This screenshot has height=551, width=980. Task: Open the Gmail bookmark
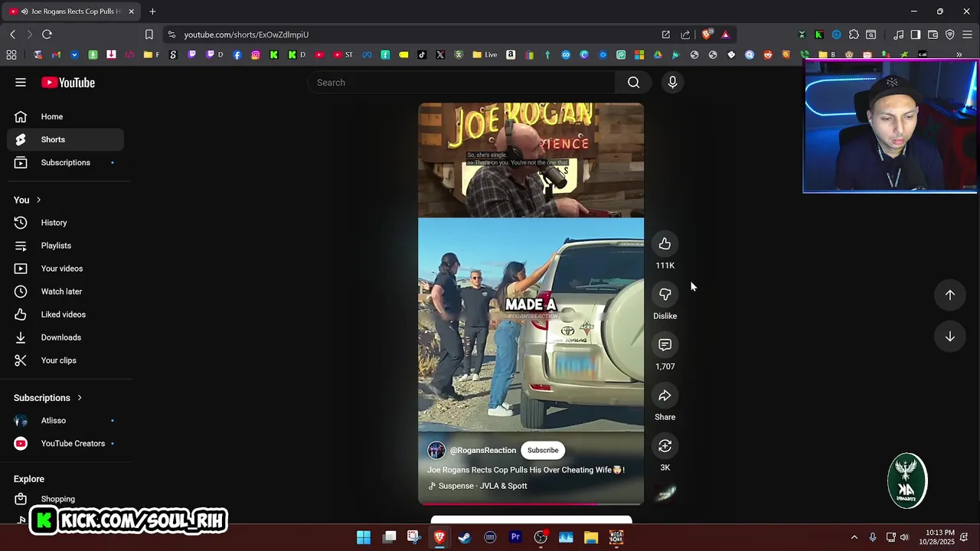[x=56, y=55]
